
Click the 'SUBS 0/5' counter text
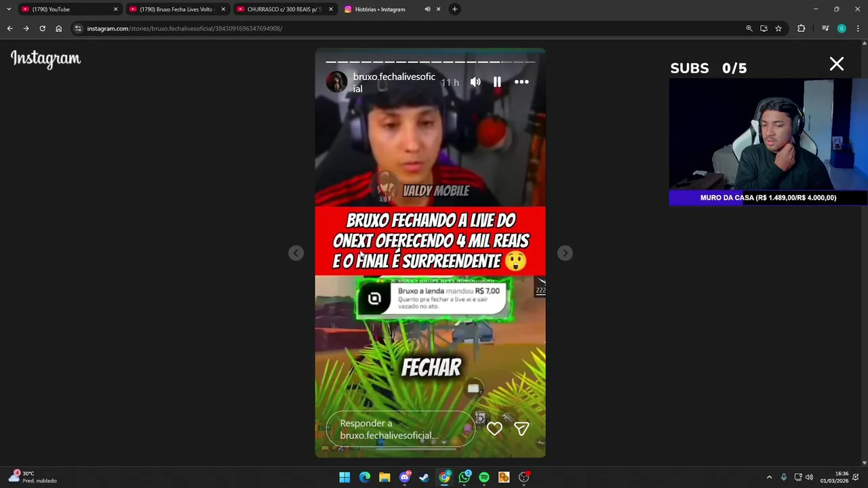pyautogui.click(x=709, y=68)
